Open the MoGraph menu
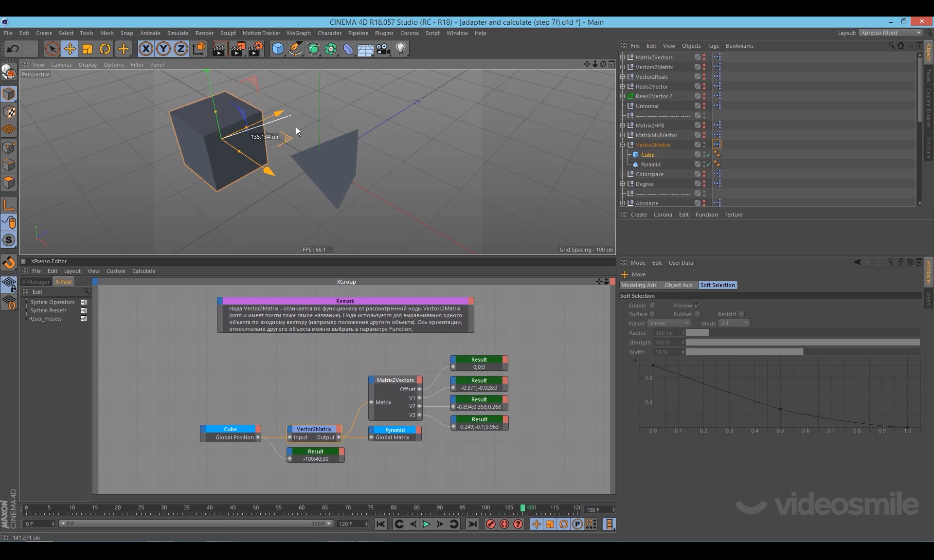The width and height of the screenshot is (934, 560). click(298, 33)
